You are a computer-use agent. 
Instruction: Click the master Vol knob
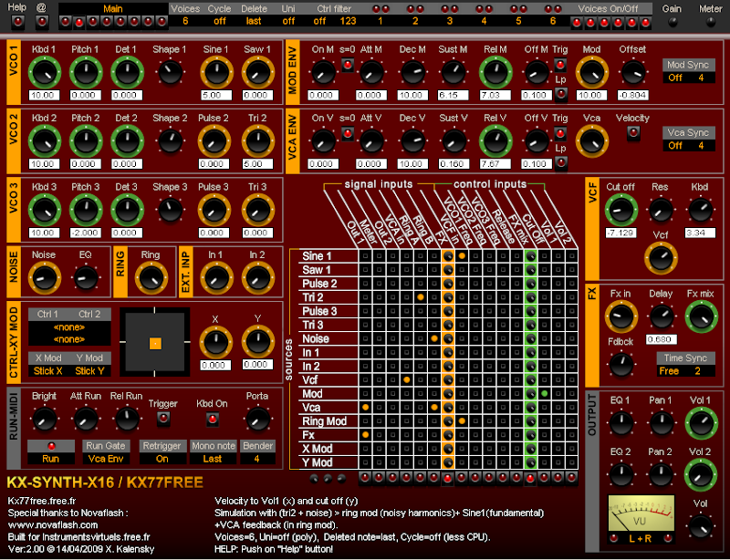700,526
